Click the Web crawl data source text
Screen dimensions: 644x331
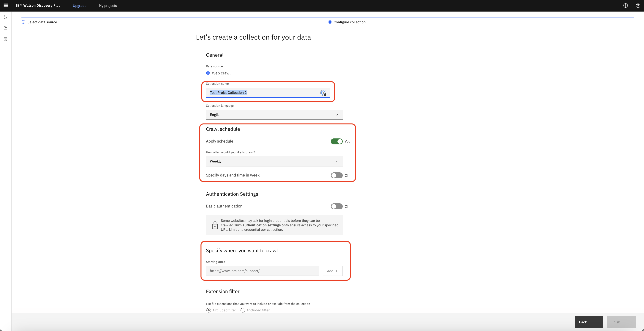coord(221,73)
